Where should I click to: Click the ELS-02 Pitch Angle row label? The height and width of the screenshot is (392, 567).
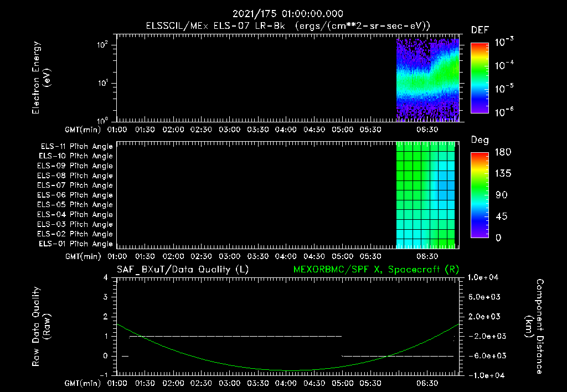point(75,234)
